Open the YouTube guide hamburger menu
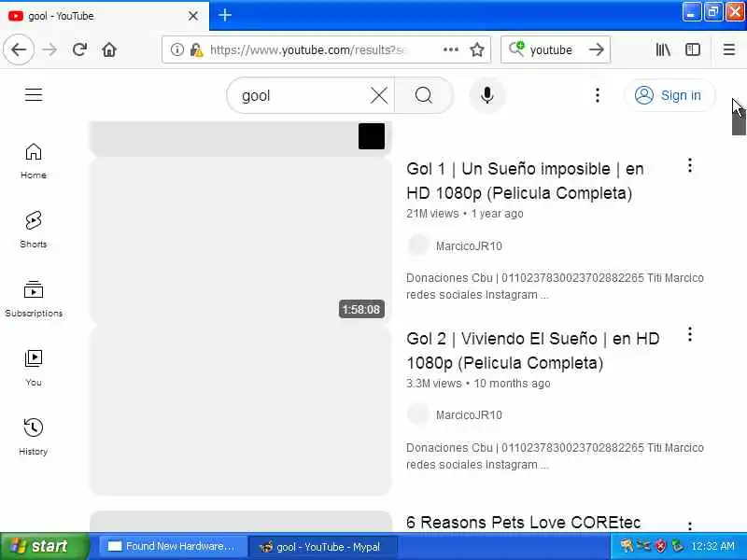The height and width of the screenshot is (560, 747). [x=34, y=94]
